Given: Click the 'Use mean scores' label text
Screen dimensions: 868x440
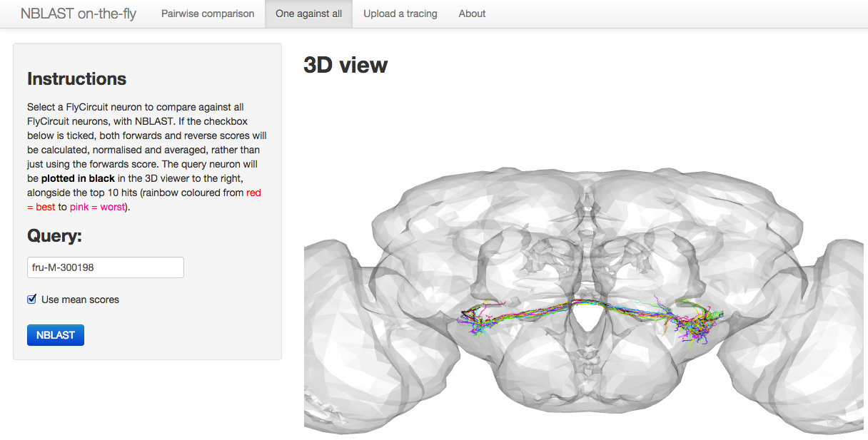Looking at the screenshot, I should [x=80, y=300].
